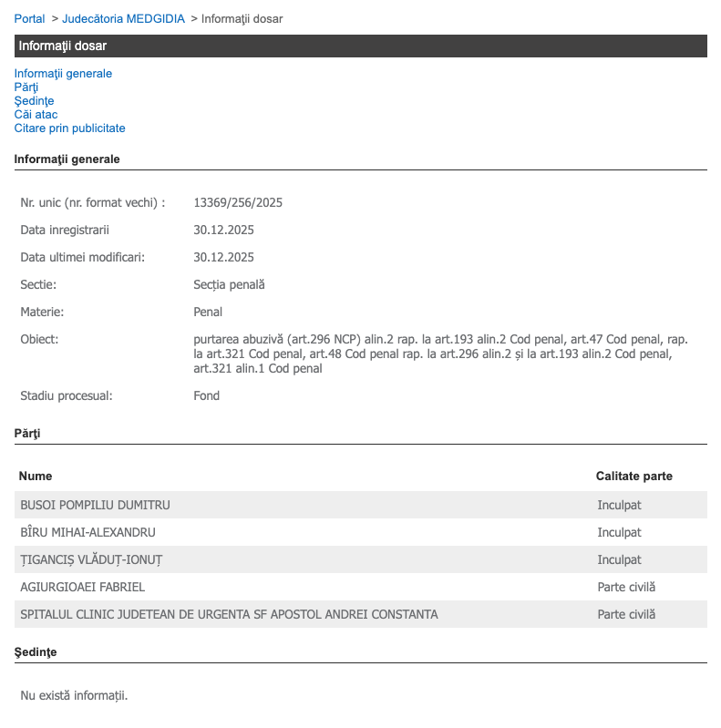Open the Citare prin publicitate link
This screenshot has height=728, width=721.
[69, 128]
